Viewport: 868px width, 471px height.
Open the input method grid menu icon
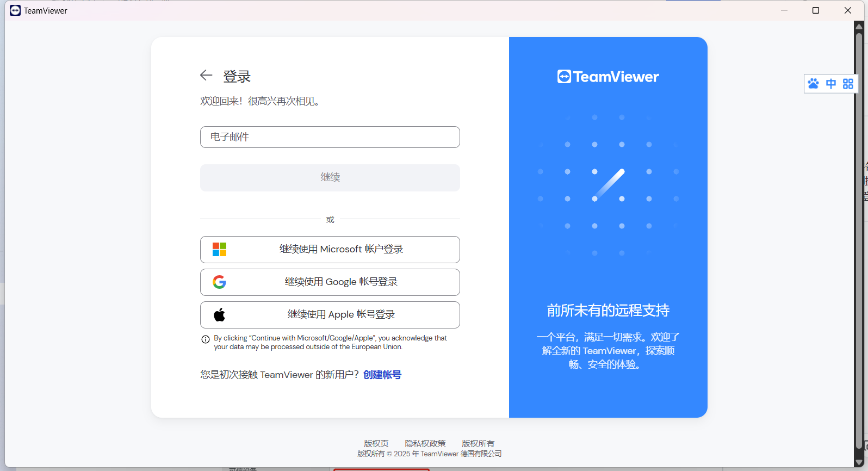click(848, 84)
